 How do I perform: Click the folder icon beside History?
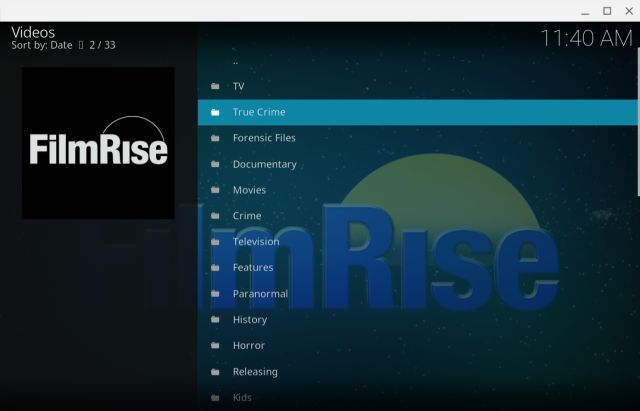[215, 320]
